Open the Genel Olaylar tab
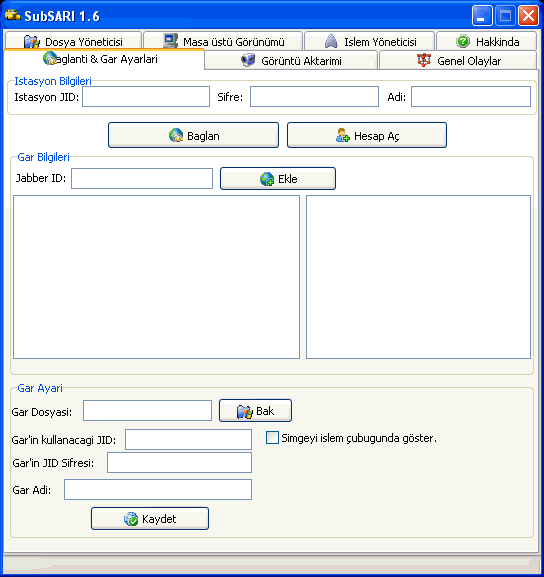Viewport: 544px width, 577px height. pos(458,60)
